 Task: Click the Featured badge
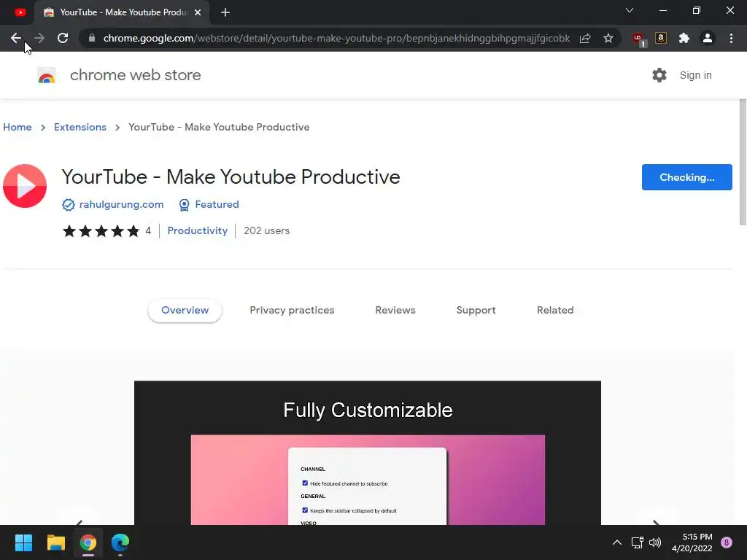coord(209,205)
